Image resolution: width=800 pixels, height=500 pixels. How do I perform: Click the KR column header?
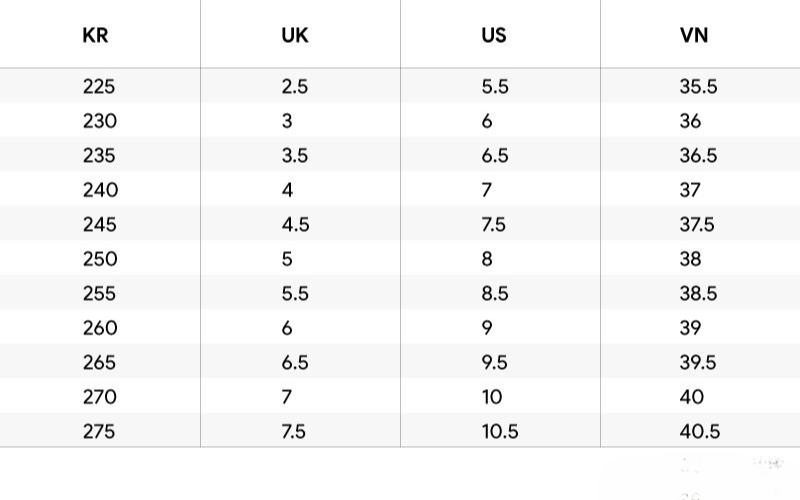95,35
